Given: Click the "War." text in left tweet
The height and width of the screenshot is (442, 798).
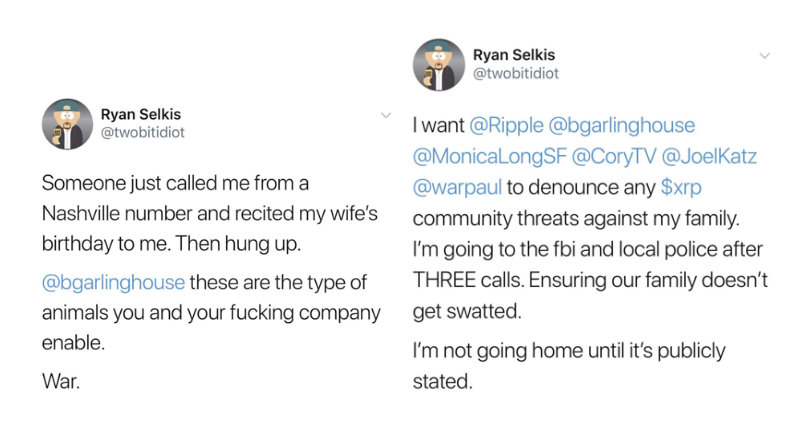Looking at the screenshot, I should 62,381.
